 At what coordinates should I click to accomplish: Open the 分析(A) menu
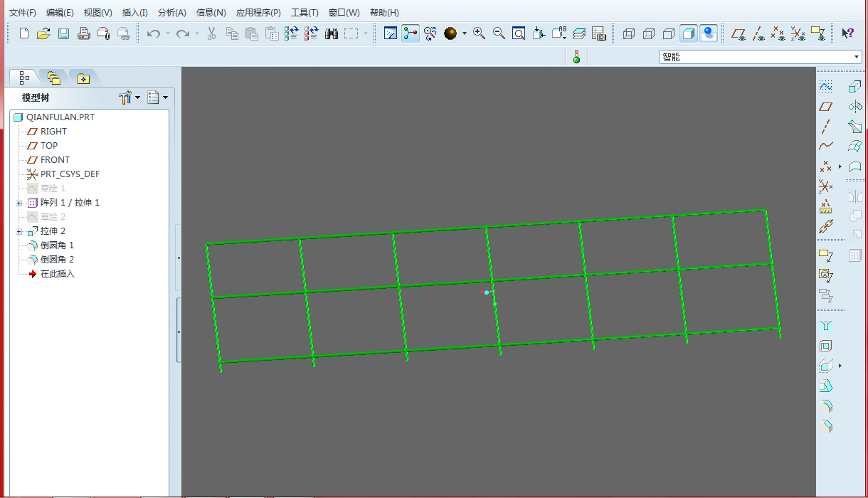click(171, 13)
